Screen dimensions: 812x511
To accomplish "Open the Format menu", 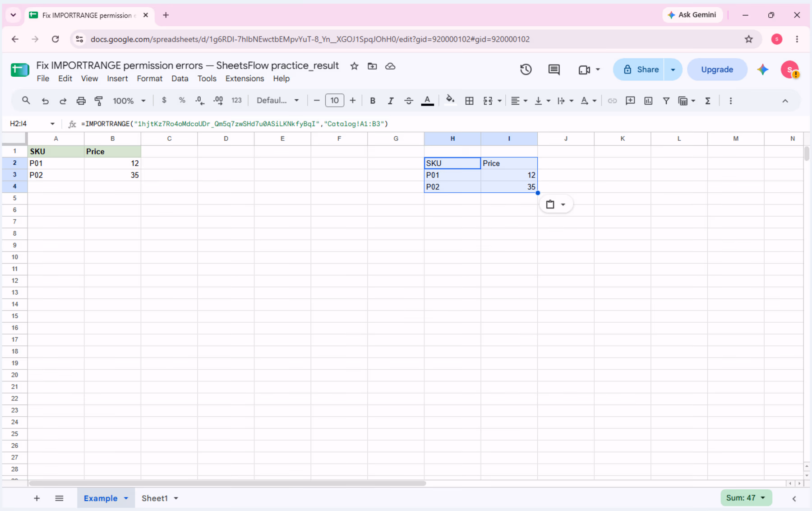I will pyautogui.click(x=149, y=79).
